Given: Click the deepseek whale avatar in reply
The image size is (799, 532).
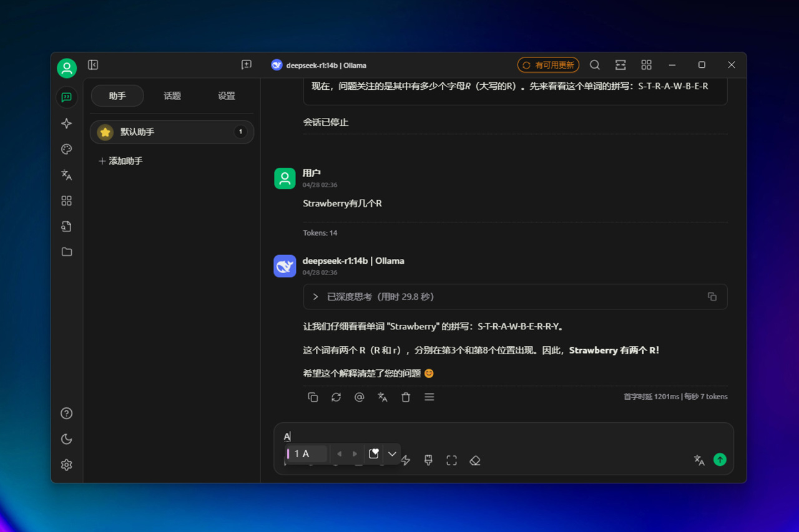Looking at the screenshot, I should coord(285,266).
